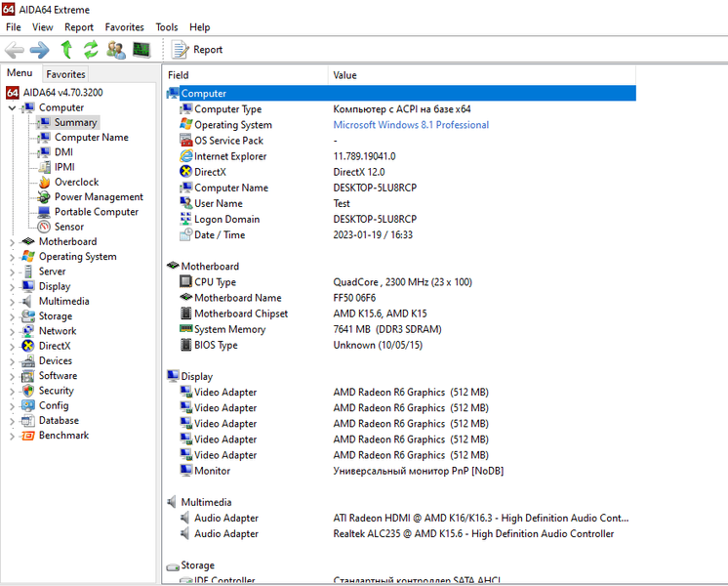Expand the Multimedia tree node

click(12, 302)
